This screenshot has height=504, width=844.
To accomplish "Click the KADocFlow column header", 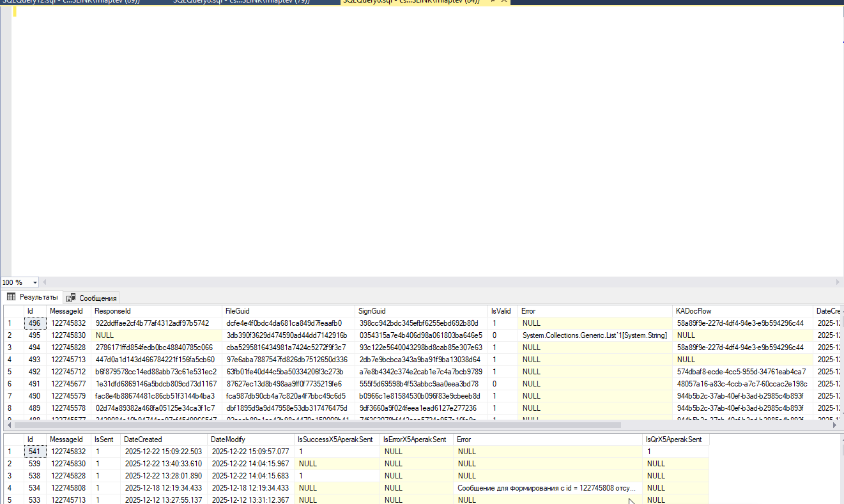I will [743, 311].
